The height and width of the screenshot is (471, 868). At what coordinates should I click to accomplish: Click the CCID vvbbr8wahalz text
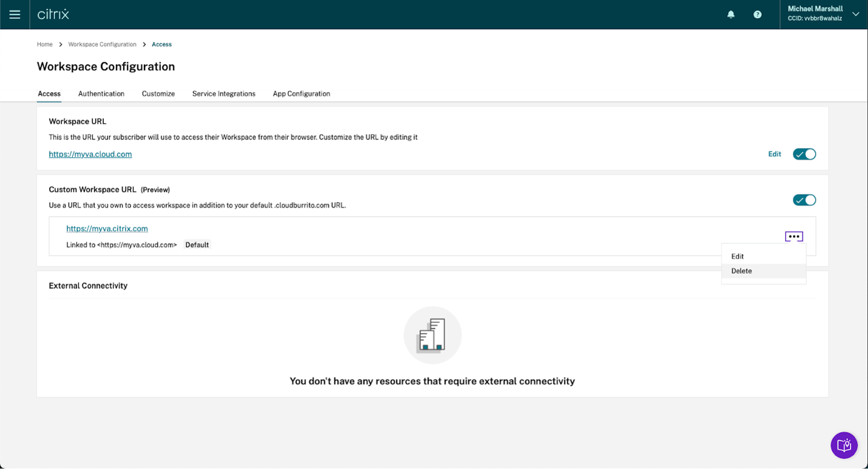(x=815, y=19)
